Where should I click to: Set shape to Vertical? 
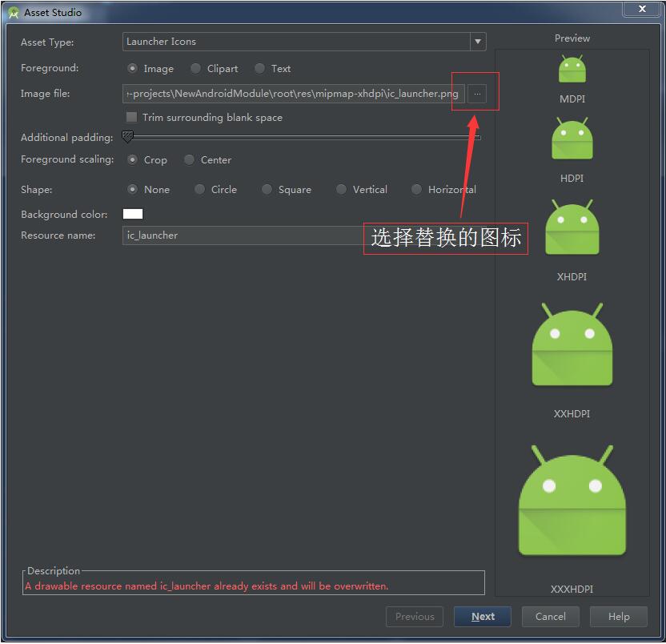coord(342,190)
